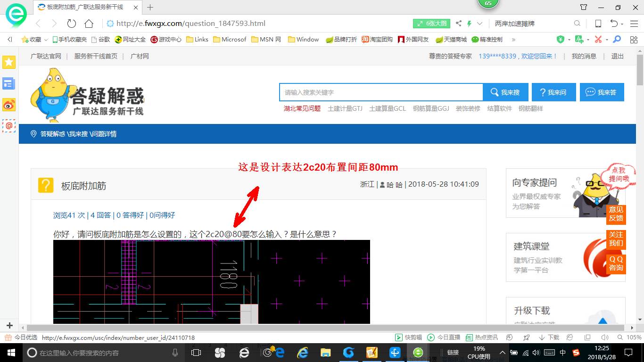
Task: Open the blue news panel sidebar icon
Action: click(9, 83)
